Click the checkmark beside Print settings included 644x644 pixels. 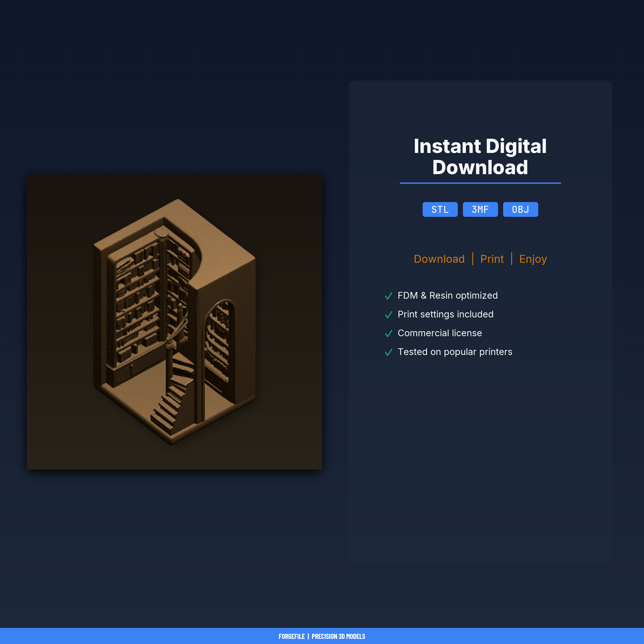(388, 315)
